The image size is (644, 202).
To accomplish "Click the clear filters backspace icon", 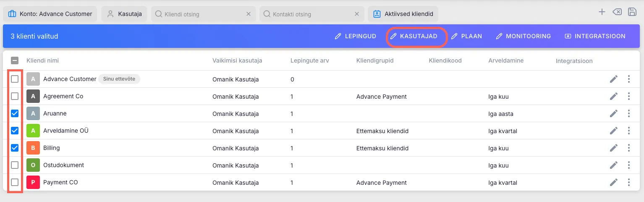I will coord(617,12).
